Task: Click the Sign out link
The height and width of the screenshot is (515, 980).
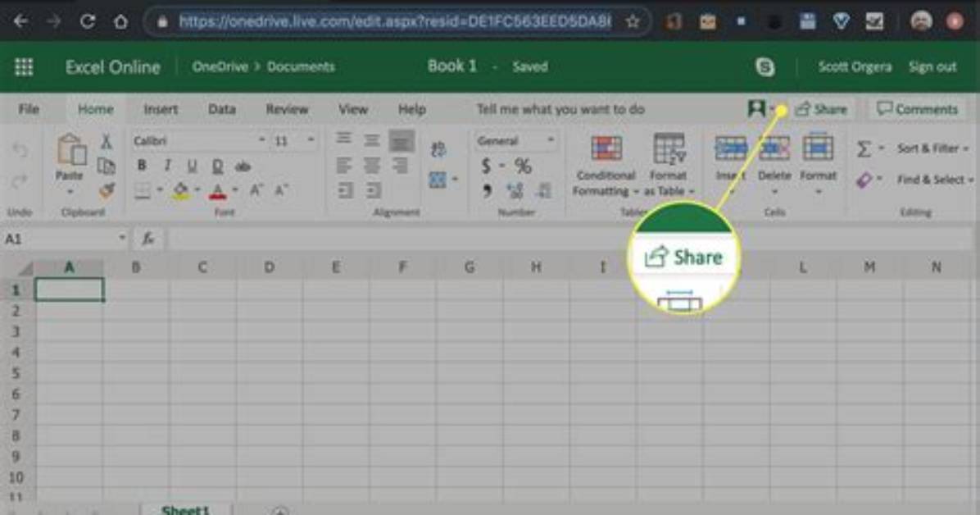Action: (932, 67)
